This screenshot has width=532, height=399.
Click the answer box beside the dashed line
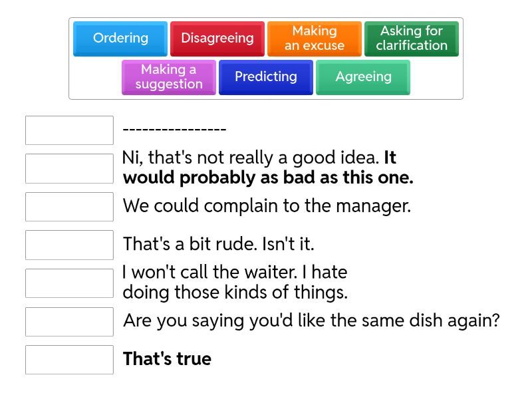click(70, 130)
